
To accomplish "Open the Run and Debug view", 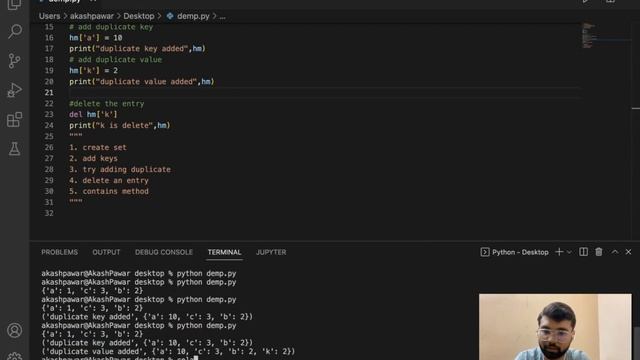I will [x=15, y=90].
